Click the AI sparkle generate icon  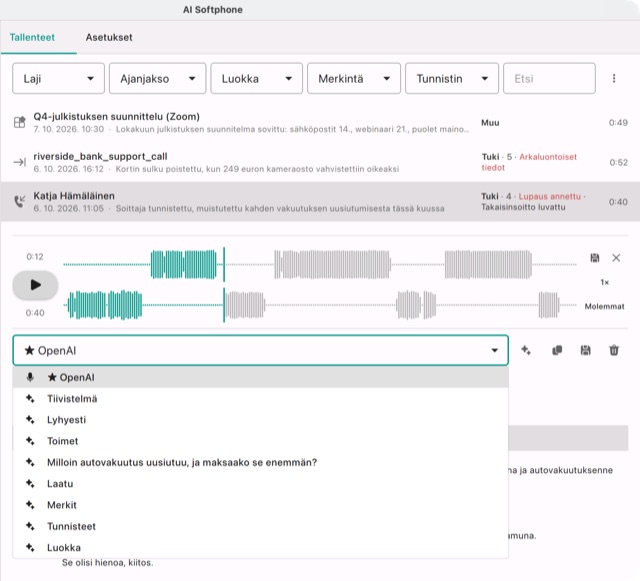pos(526,350)
